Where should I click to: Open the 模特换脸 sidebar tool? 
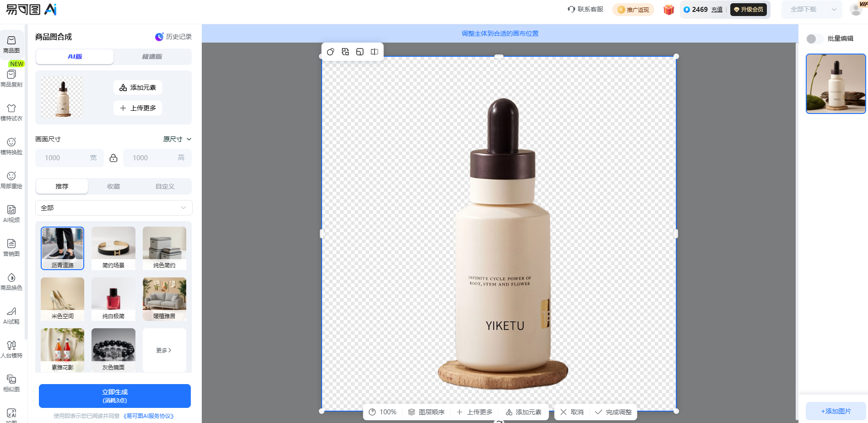click(x=11, y=146)
